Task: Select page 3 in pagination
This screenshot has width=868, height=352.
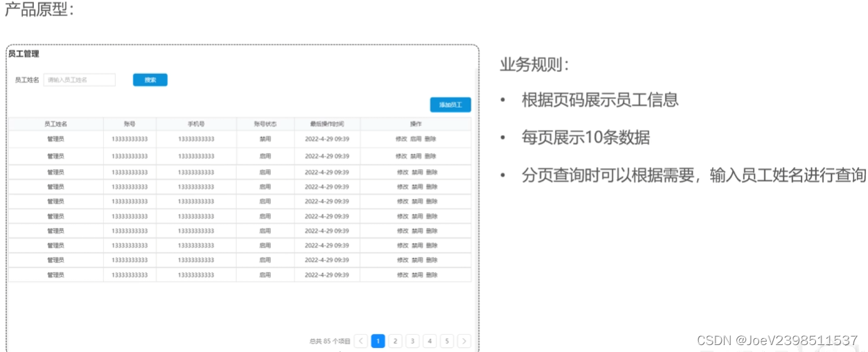Action: tap(413, 341)
